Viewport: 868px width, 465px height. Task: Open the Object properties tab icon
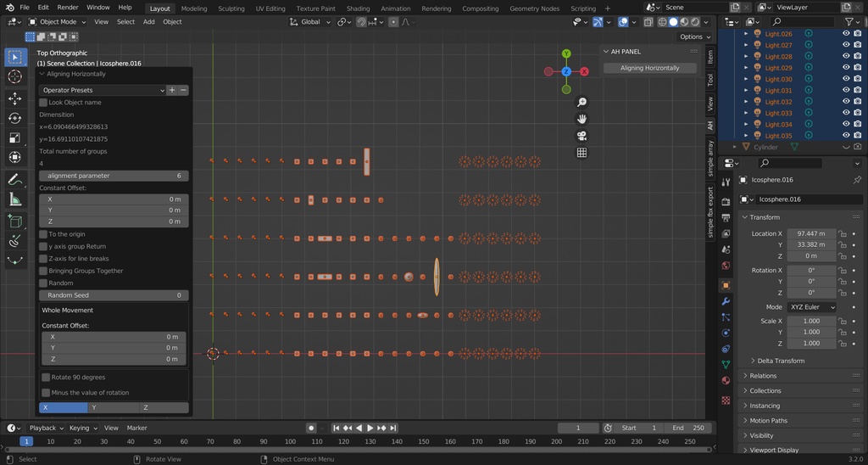tap(726, 285)
